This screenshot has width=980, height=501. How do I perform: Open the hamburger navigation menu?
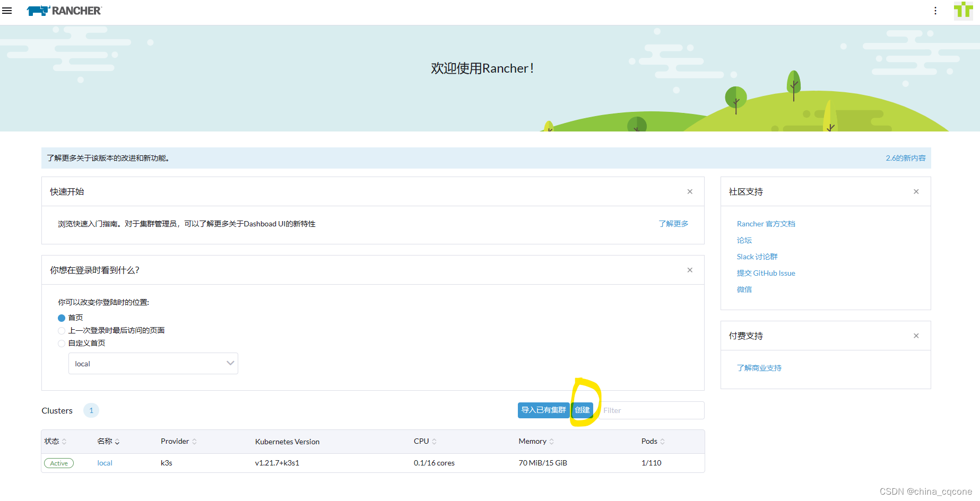pyautogui.click(x=7, y=11)
